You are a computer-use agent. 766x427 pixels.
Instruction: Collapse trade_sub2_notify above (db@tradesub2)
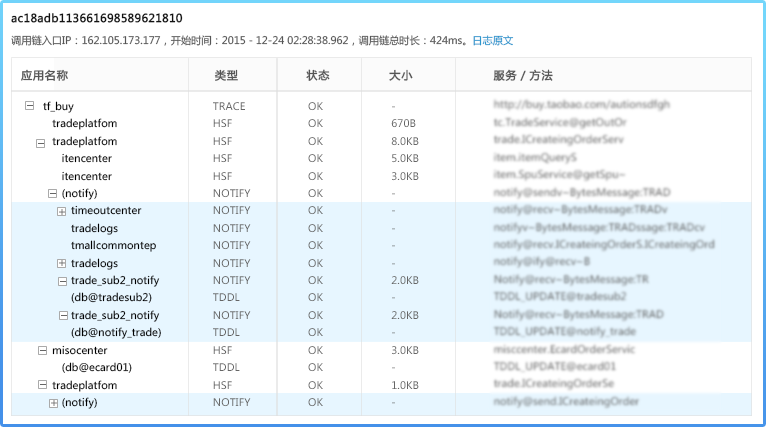click(62, 281)
